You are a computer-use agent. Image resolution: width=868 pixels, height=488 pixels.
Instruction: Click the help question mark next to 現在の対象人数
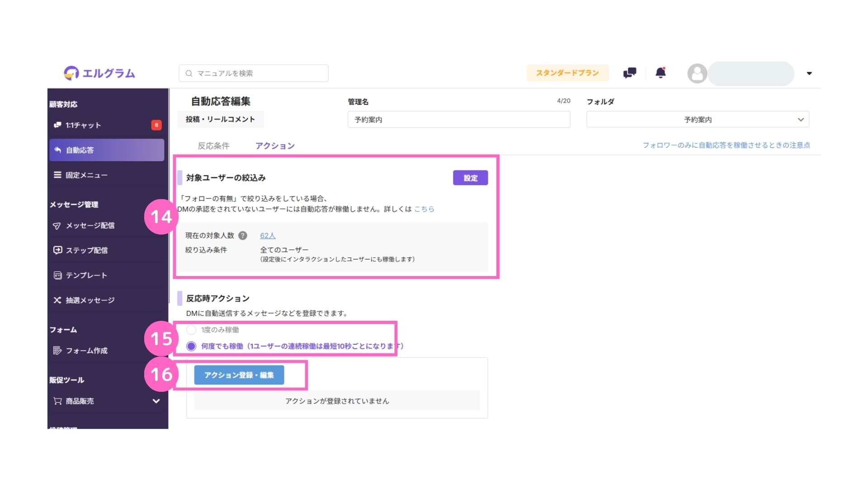243,235
